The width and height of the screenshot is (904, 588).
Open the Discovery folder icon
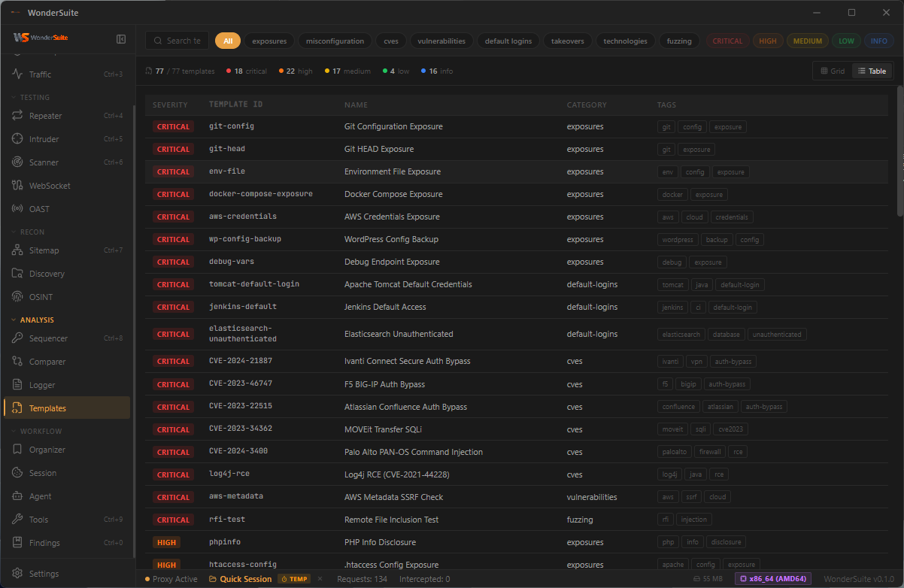click(x=17, y=274)
